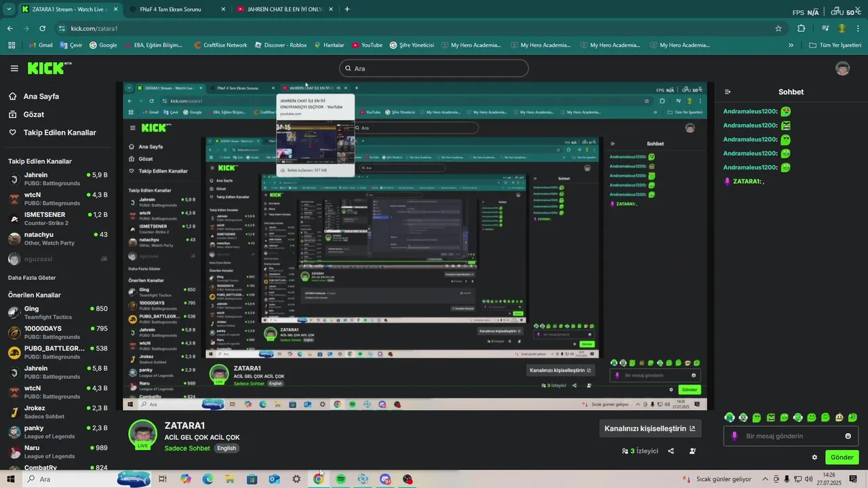The height and width of the screenshot is (488, 868).
Task: Open Tüm Yer İşaretleri bookmarks folder
Action: (835, 45)
